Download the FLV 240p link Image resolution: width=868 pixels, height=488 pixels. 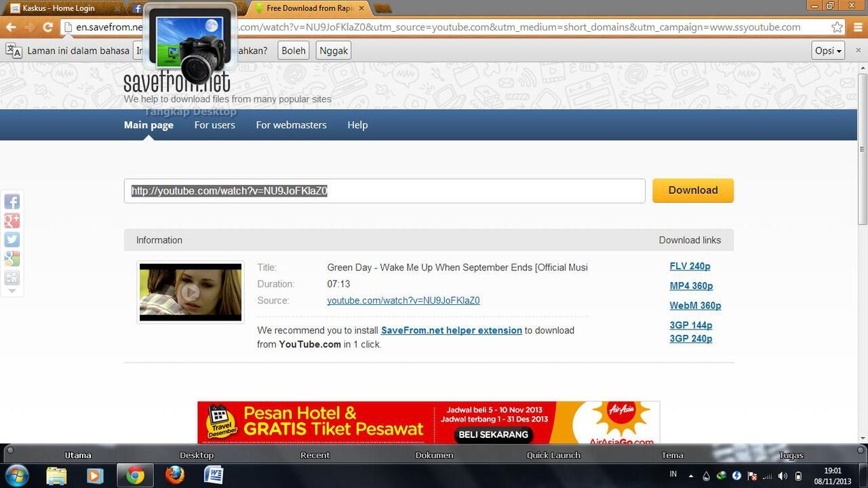click(x=690, y=266)
